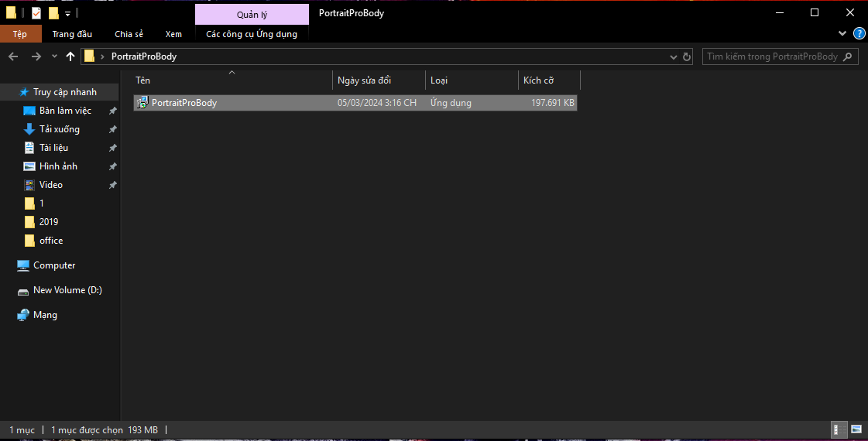Open recent locations dropdown arrow
Viewport: 868px width, 441px height.
click(x=54, y=56)
